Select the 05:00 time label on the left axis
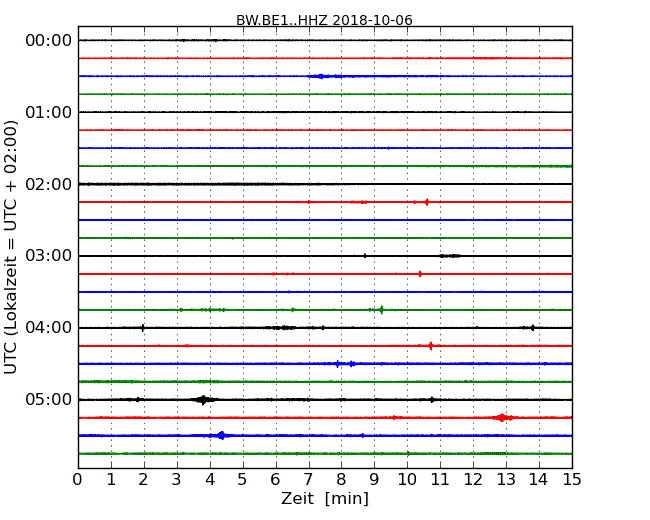Viewport: 650px width, 520px height. (x=49, y=399)
